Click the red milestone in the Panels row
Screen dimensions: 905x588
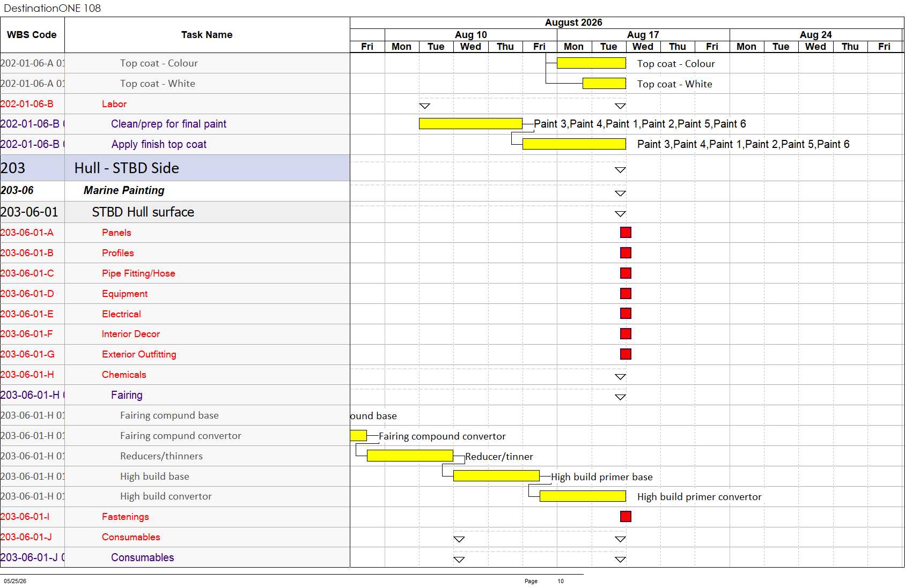(x=626, y=233)
